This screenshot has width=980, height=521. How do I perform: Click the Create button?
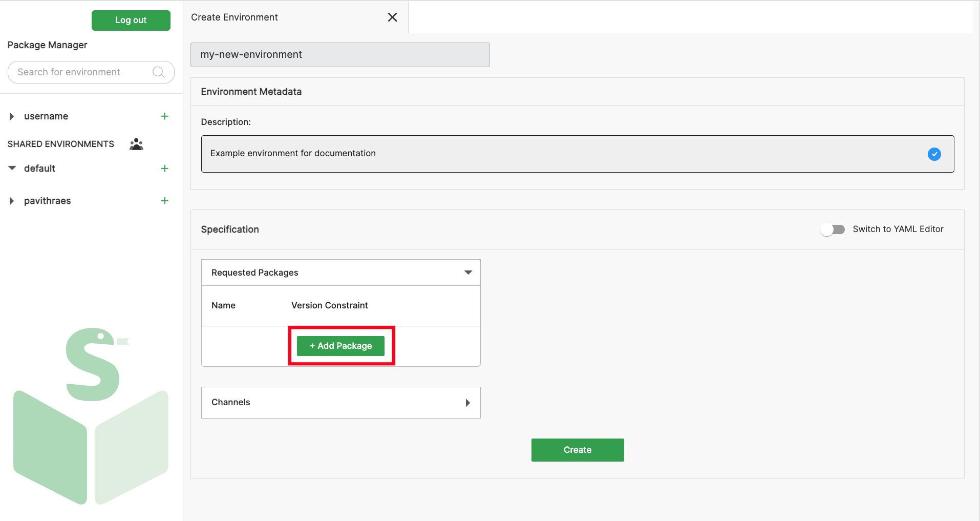[x=577, y=450]
